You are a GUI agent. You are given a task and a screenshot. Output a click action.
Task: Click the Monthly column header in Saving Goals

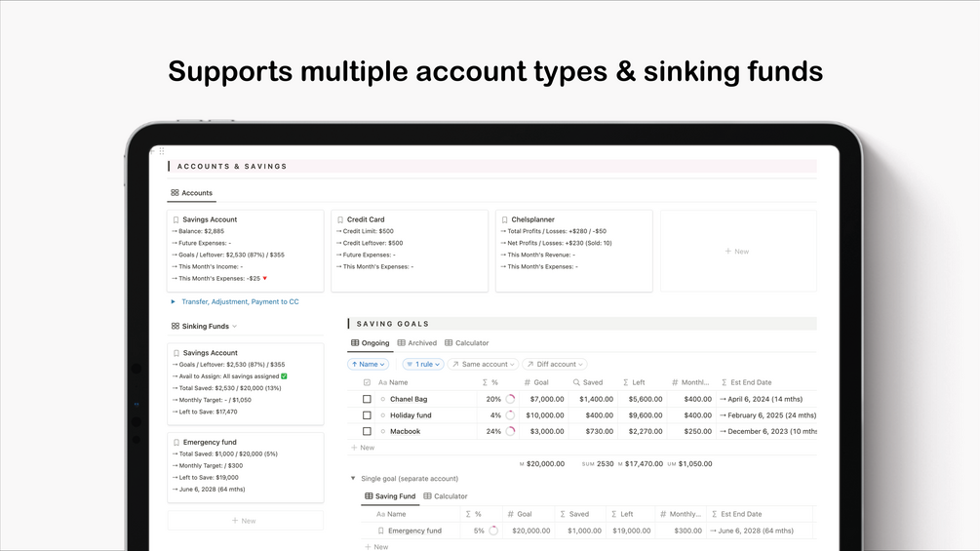[x=690, y=382]
